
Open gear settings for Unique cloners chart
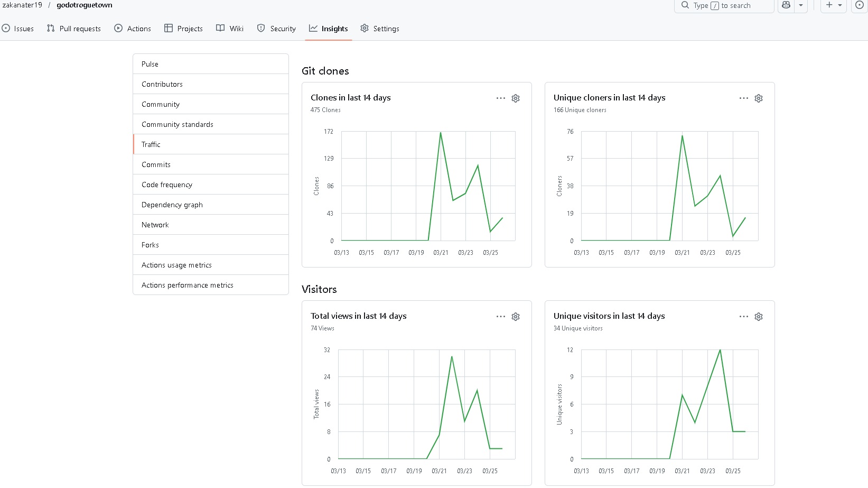(x=759, y=98)
